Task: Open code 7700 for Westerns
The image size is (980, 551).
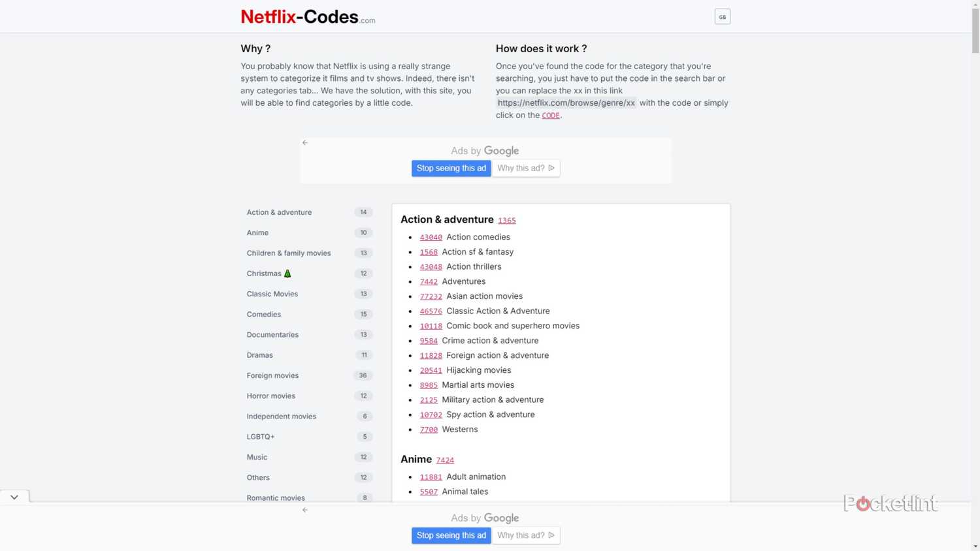Action: tap(429, 430)
